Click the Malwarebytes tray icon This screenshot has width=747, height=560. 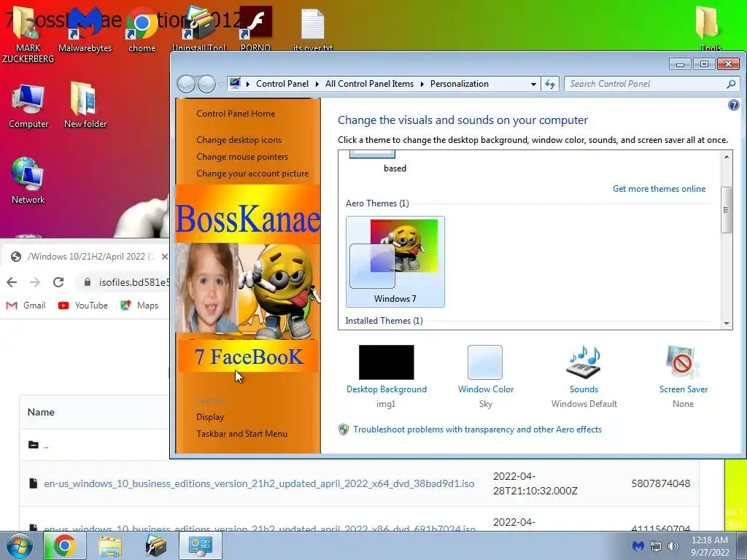(x=638, y=545)
